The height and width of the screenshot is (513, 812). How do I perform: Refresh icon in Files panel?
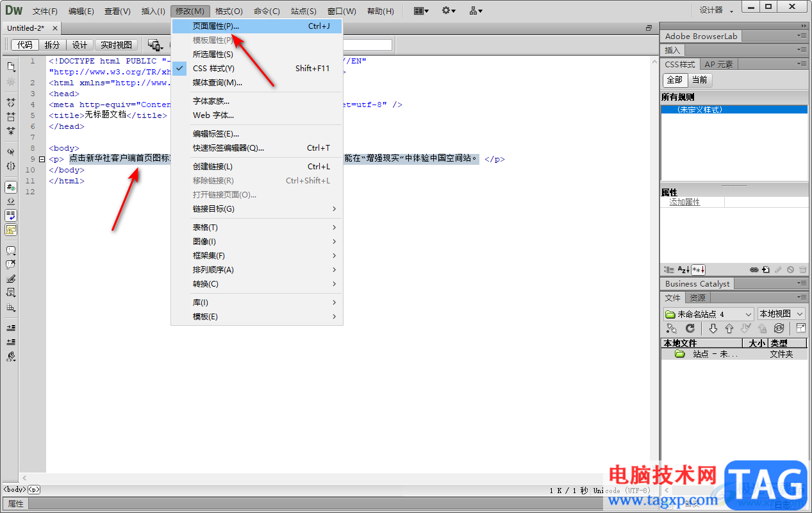[690, 328]
